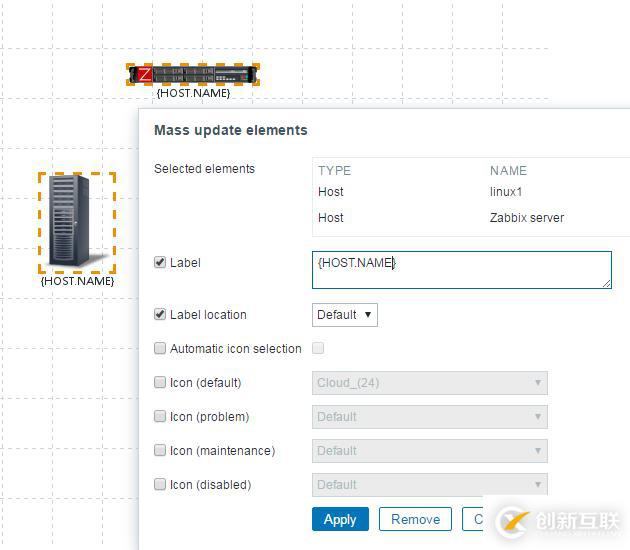630x550 pixels.
Task: Click the Host type cell for Zabbix server
Action: pyautogui.click(x=331, y=218)
